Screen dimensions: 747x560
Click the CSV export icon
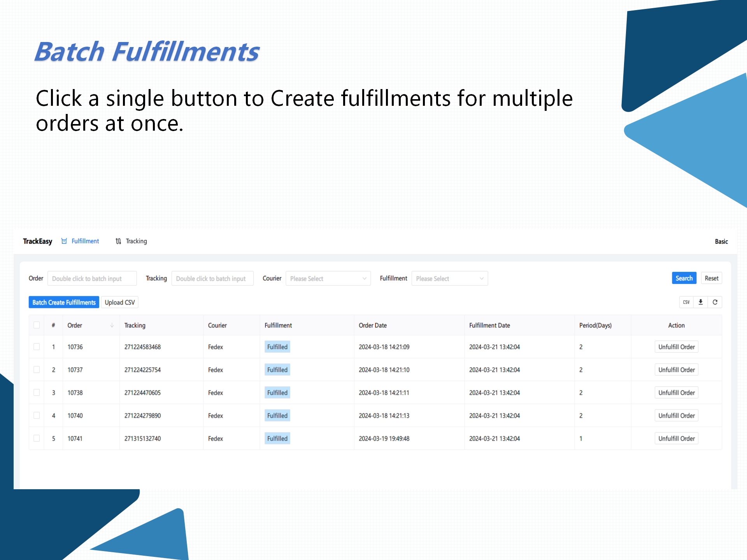click(686, 302)
